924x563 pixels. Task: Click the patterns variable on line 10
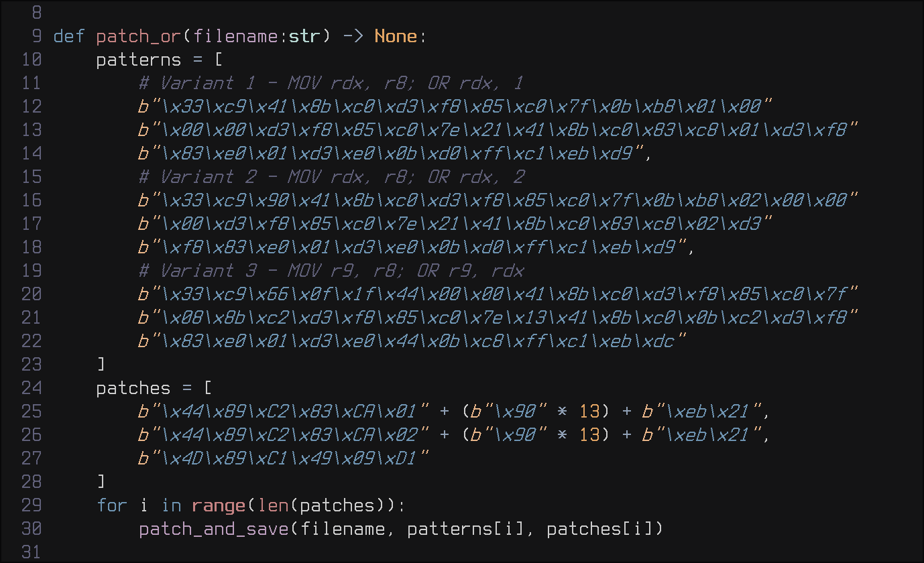pyautogui.click(x=139, y=60)
